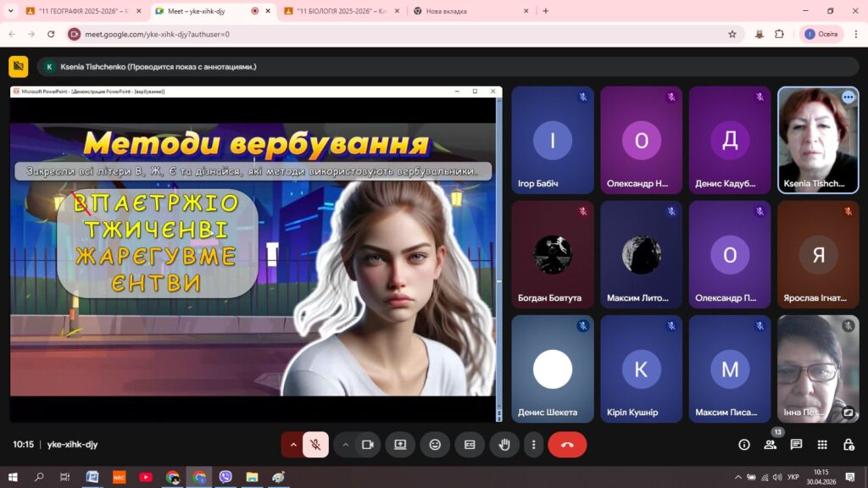Unmute the microphone button
This screenshot has width=868, height=488.
pyautogui.click(x=315, y=444)
